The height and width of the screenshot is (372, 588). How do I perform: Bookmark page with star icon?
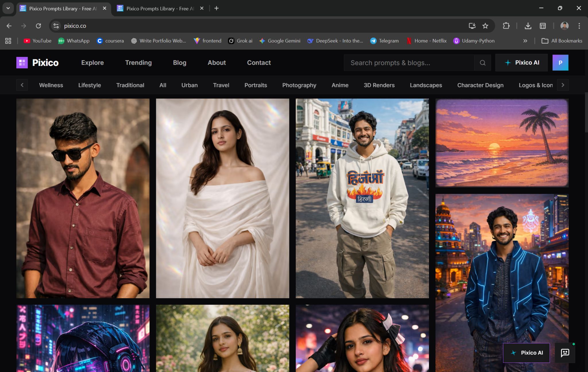485,26
